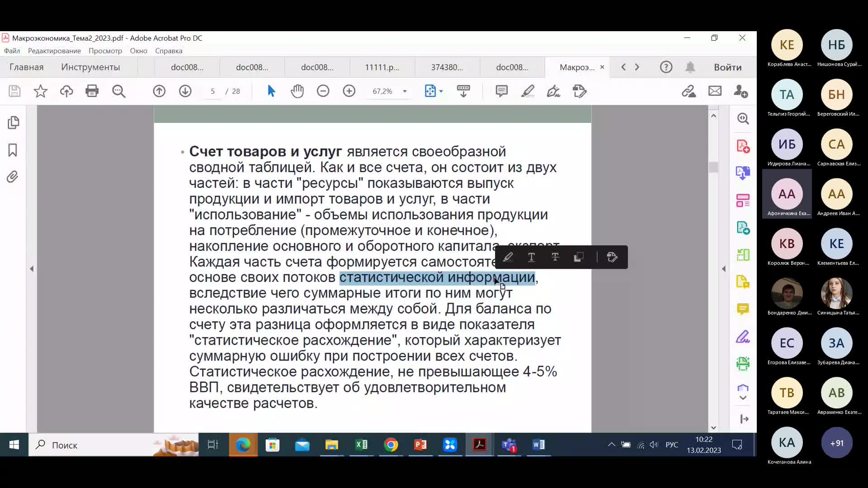Viewport: 868px width, 488px height.
Task: Switch to the Главная tab
Action: click(27, 67)
